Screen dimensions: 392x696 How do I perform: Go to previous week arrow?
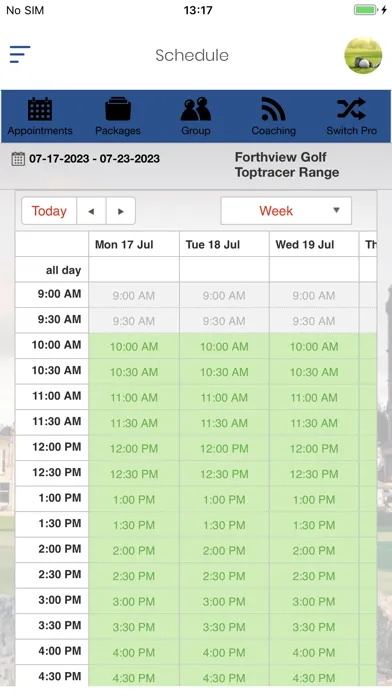pyautogui.click(x=91, y=211)
